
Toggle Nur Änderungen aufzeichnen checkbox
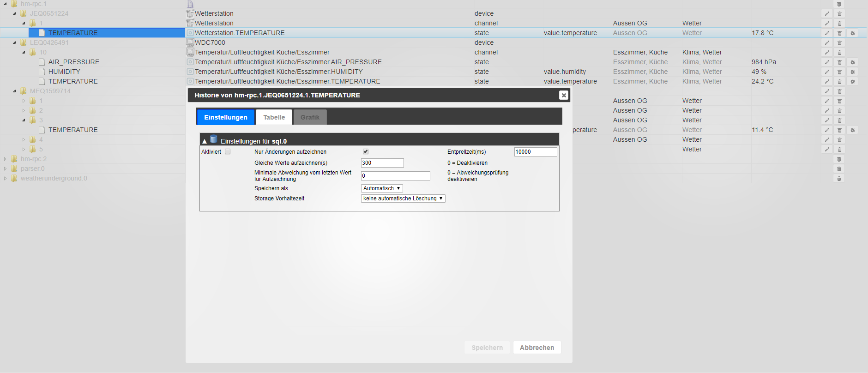[x=366, y=151]
